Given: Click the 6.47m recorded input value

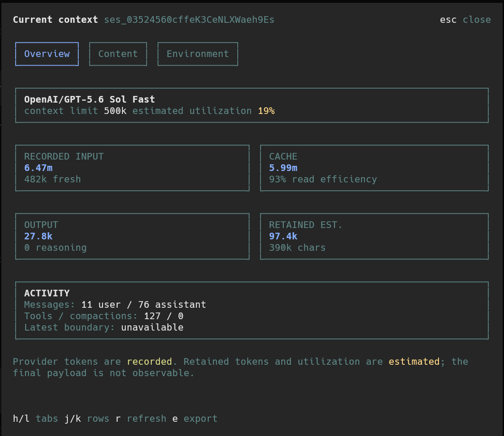Looking at the screenshot, I should pyautogui.click(x=38, y=168).
